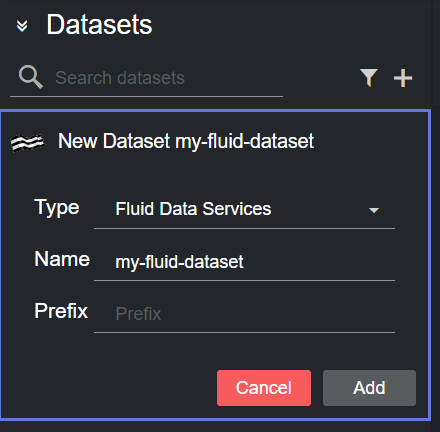Select the Datasets panel heading

coord(99,25)
